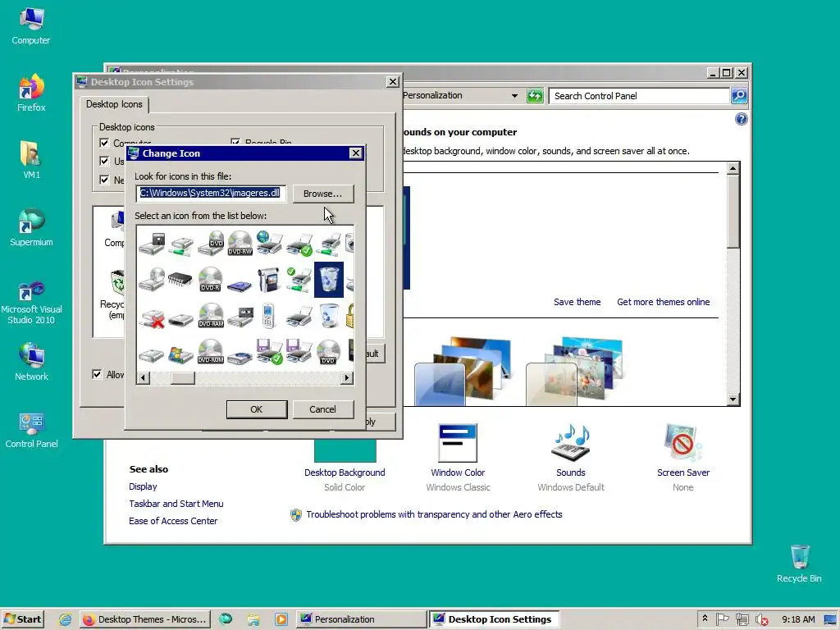The image size is (840, 630).
Task: Click the icon list scroll left arrow
Action: (x=143, y=377)
